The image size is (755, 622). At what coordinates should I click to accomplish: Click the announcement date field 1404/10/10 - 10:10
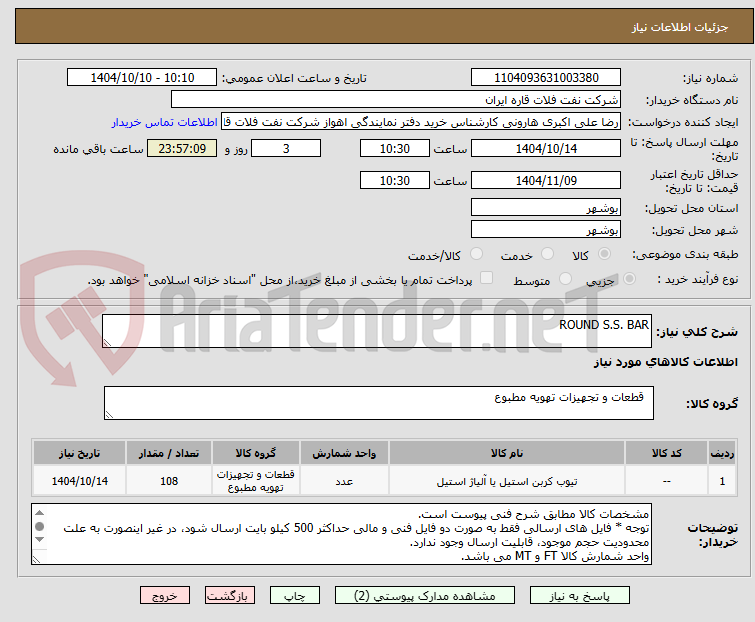click(x=142, y=78)
